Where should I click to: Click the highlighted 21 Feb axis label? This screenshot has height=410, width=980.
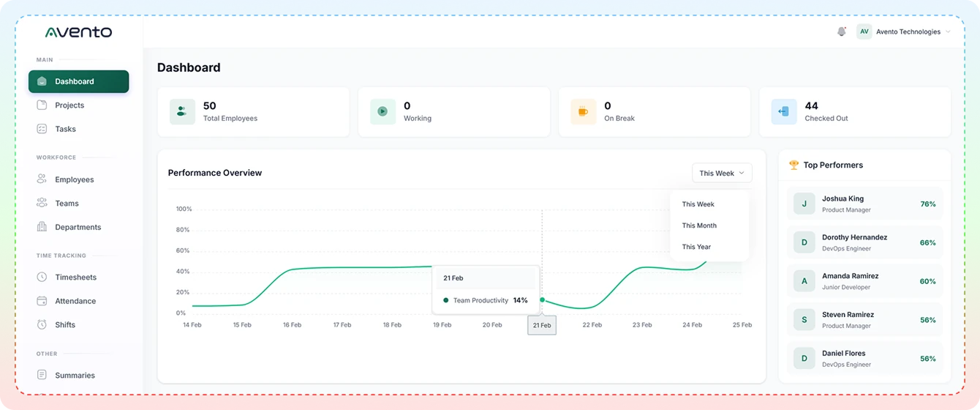click(542, 325)
